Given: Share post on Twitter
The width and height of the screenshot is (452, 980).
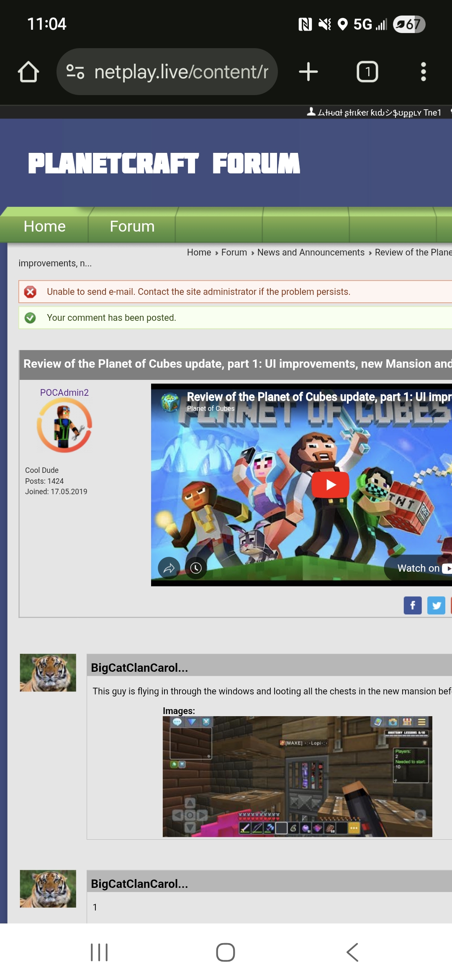Looking at the screenshot, I should (x=436, y=605).
